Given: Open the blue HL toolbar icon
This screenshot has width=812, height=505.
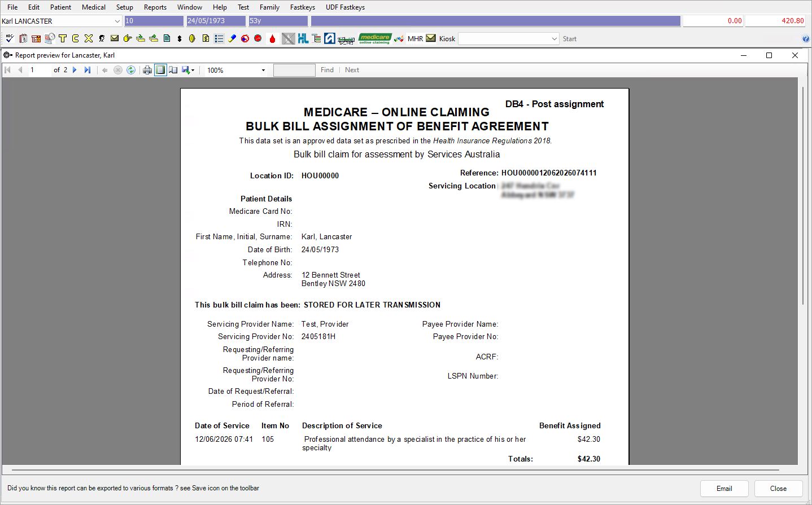Looking at the screenshot, I should (x=303, y=38).
